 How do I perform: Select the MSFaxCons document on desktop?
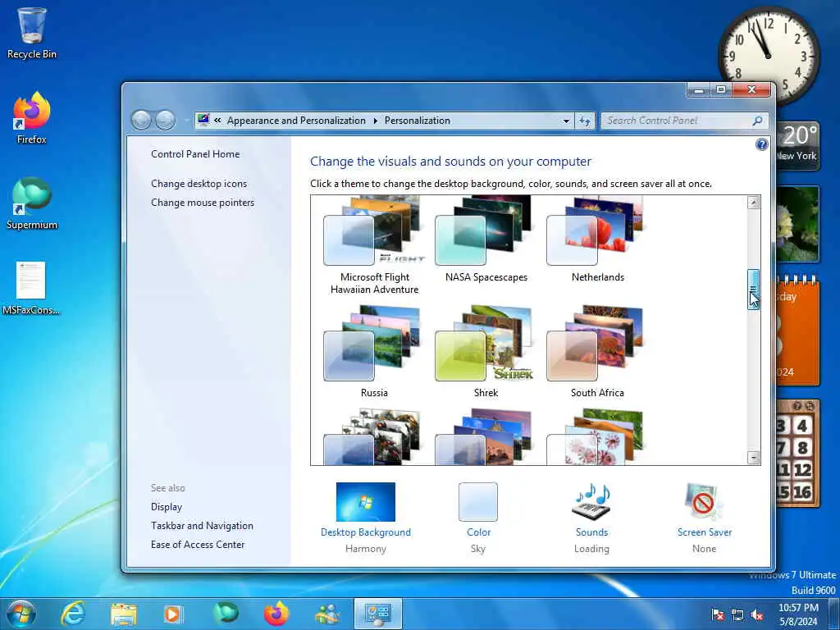(x=31, y=288)
